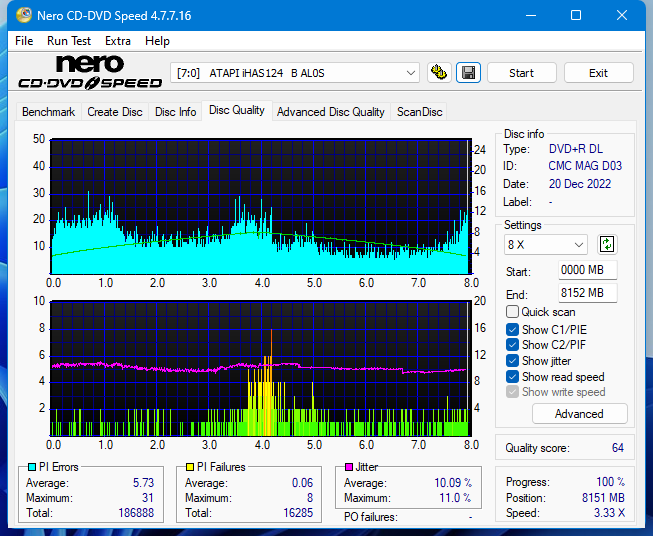This screenshot has width=653, height=536.
Task: Click the PI Errors maximum value 31
Action: coord(148,498)
